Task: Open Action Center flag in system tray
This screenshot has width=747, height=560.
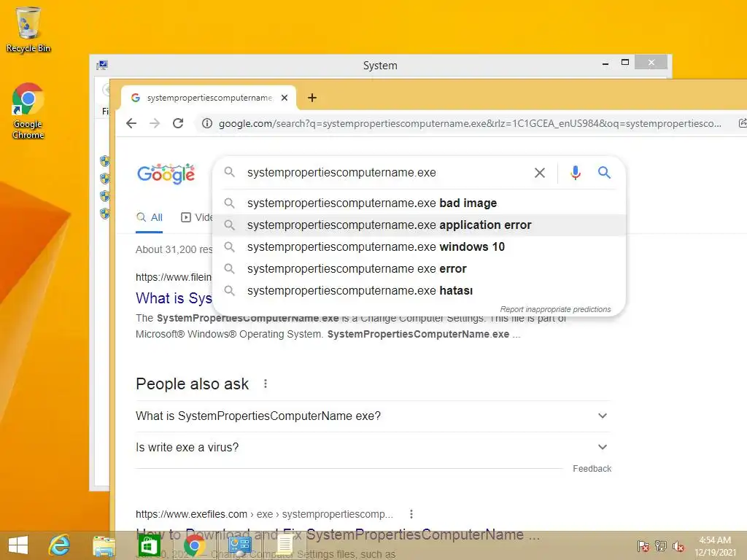Action: click(643, 546)
